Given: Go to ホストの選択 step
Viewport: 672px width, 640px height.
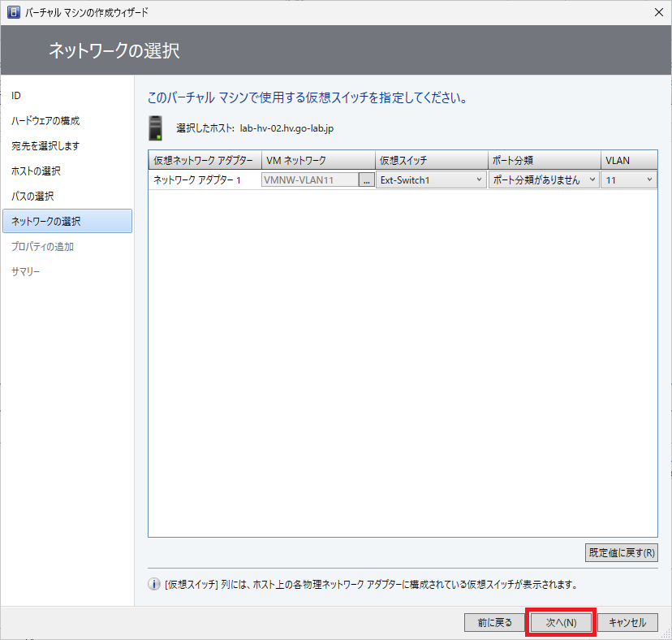Looking at the screenshot, I should [36, 171].
